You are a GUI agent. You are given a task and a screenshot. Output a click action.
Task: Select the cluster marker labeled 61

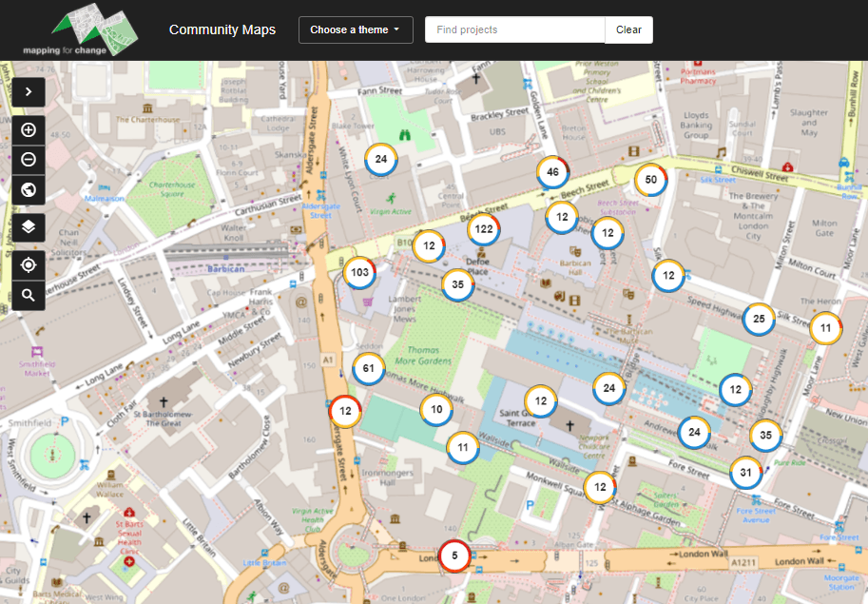point(369,369)
